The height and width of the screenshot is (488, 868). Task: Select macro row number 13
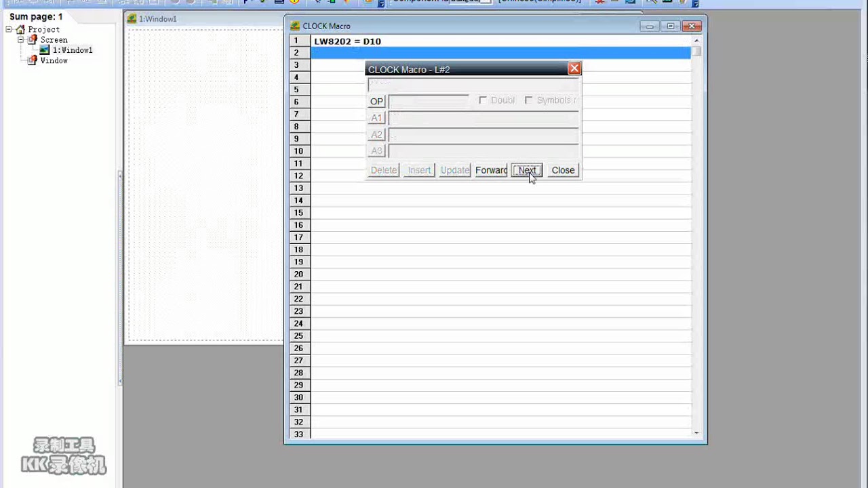tap(298, 188)
